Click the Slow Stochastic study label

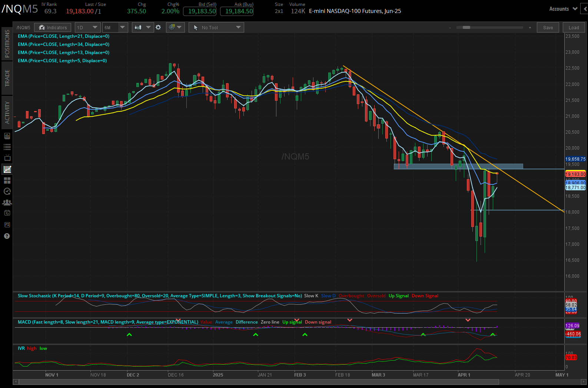point(160,296)
